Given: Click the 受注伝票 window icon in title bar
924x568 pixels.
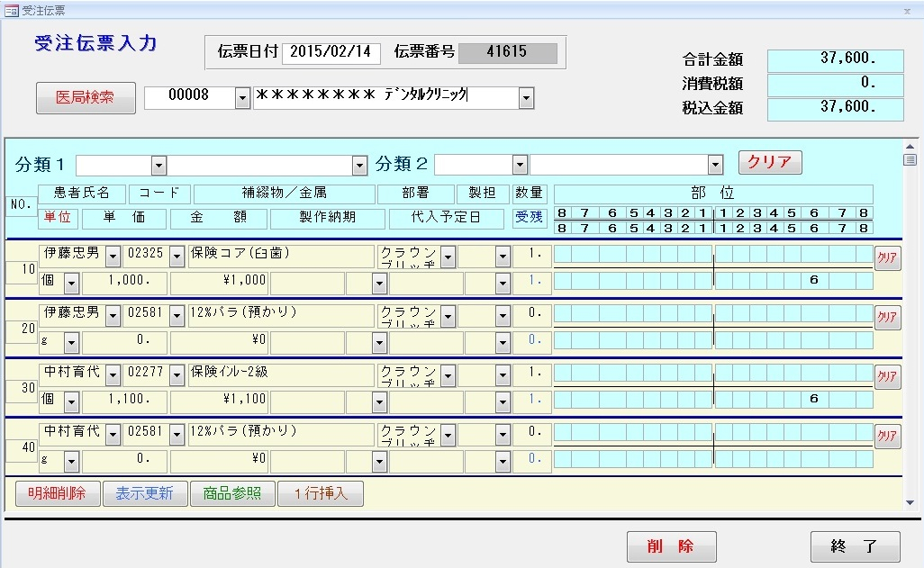Looking at the screenshot, I should pos(11,10).
